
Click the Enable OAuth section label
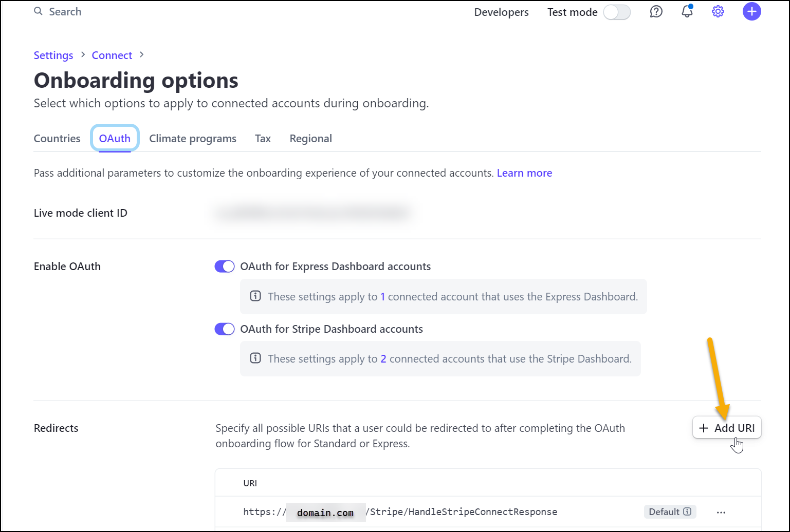67,267
